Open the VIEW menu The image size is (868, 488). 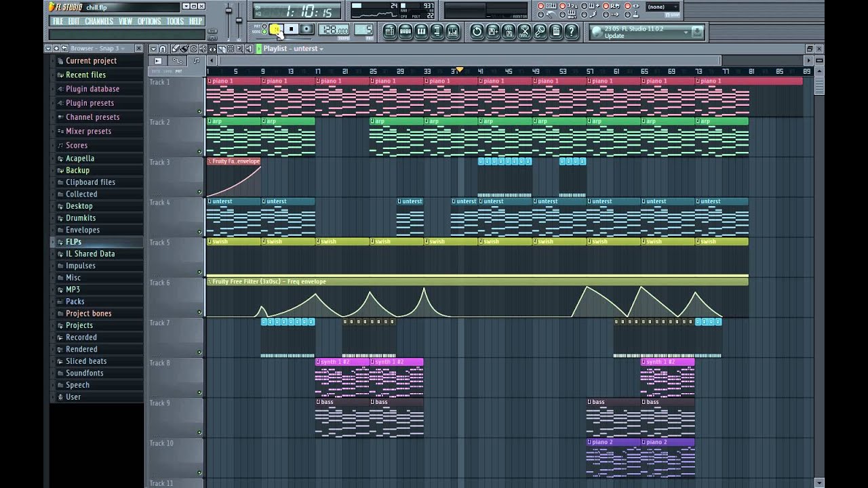(x=125, y=21)
